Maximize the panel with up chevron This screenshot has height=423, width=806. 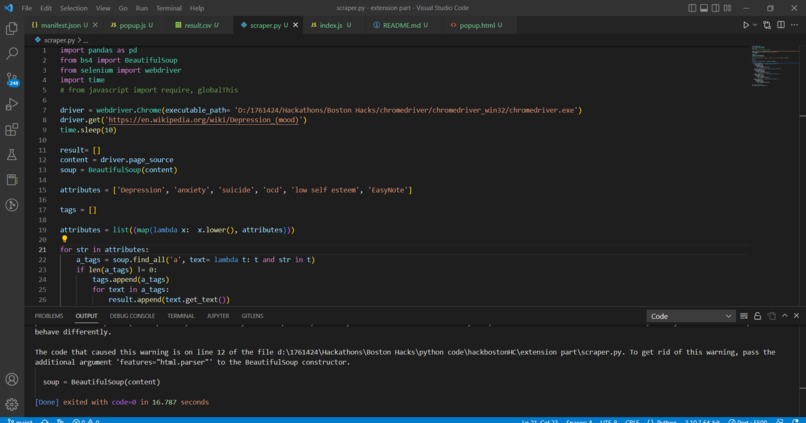pos(784,316)
